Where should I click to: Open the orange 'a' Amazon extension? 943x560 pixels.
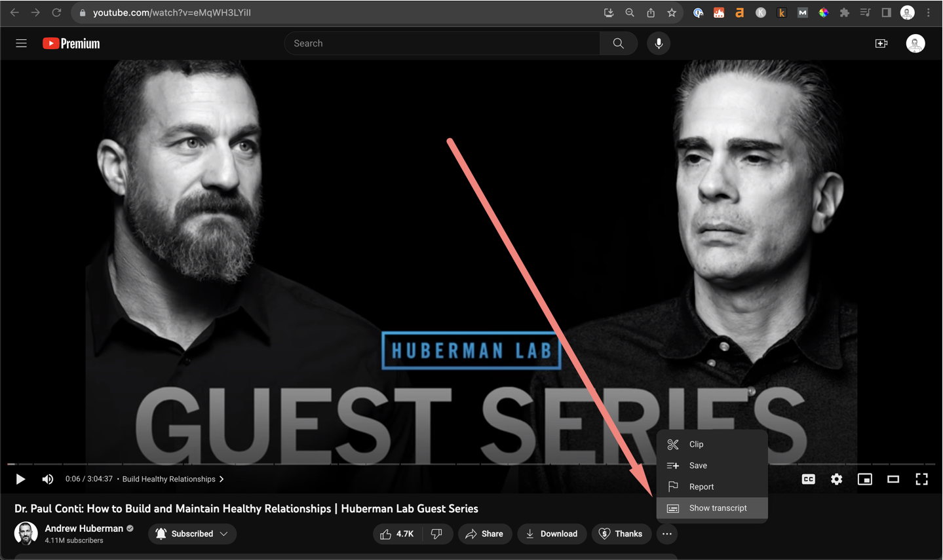coord(740,12)
